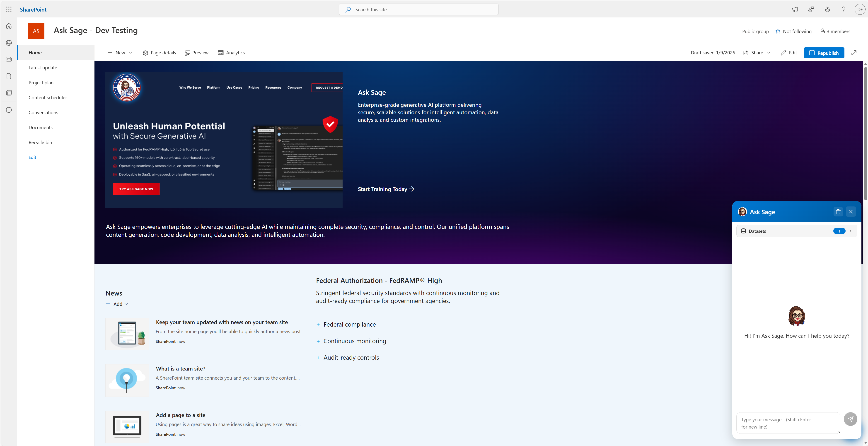The width and height of the screenshot is (868, 446).
Task: Open the Share dropdown arrow
Action: point(769,53)
